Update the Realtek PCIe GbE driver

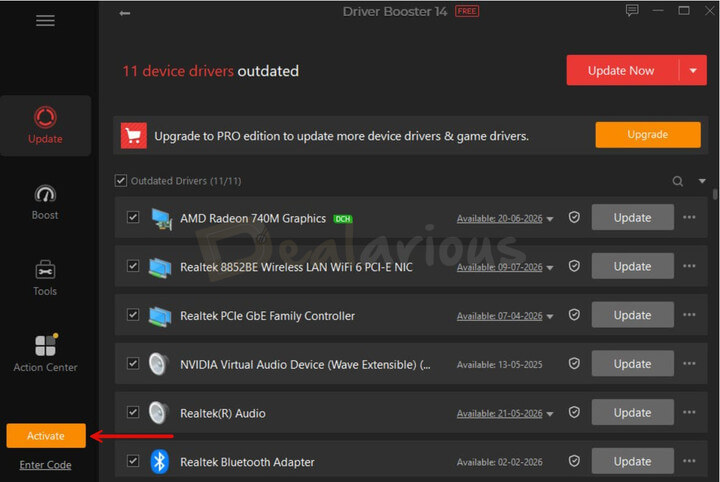point(632,314)
